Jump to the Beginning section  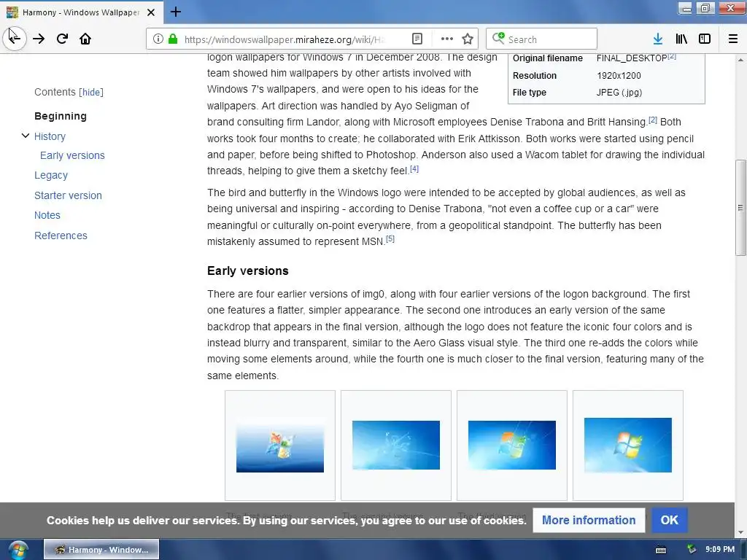coord(61,116)
